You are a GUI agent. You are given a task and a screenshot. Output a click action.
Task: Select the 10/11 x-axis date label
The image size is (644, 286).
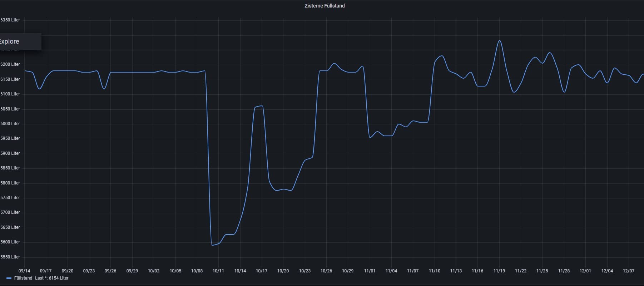point(218,271)
